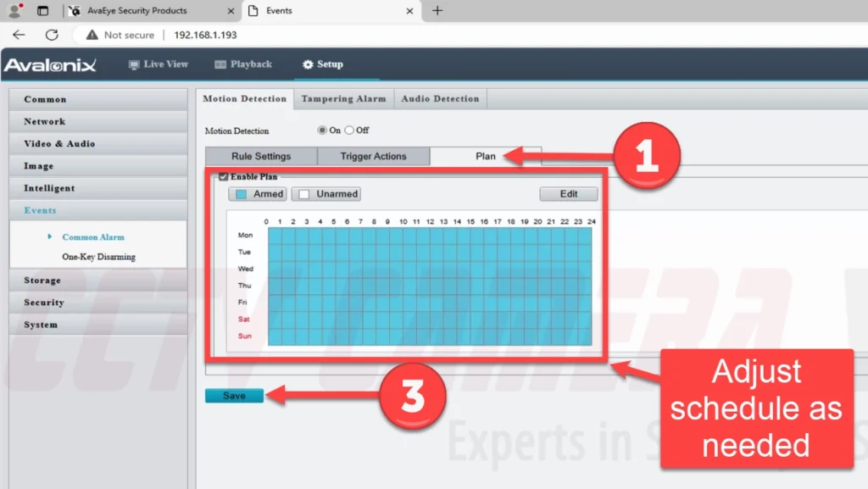Open new browser tab with plus icon
This screenshot has width=868, height=489.
437,11
